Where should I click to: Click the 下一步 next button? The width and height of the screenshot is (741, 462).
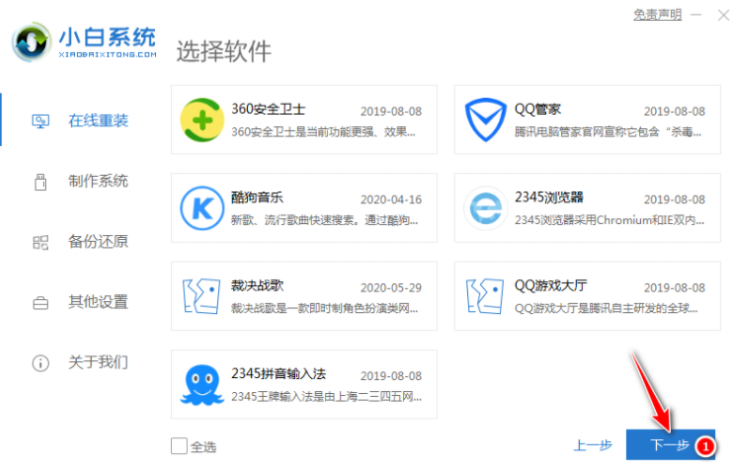669,446
